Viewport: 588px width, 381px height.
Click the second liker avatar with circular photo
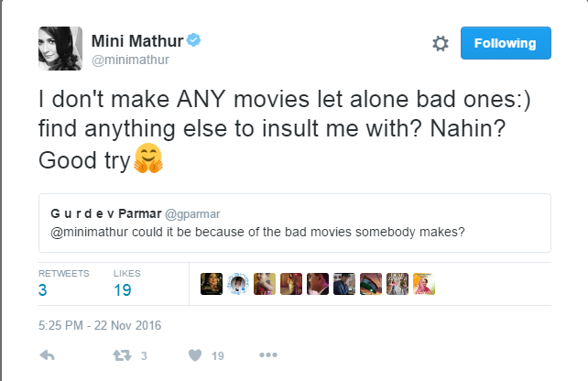click(238, 283)
